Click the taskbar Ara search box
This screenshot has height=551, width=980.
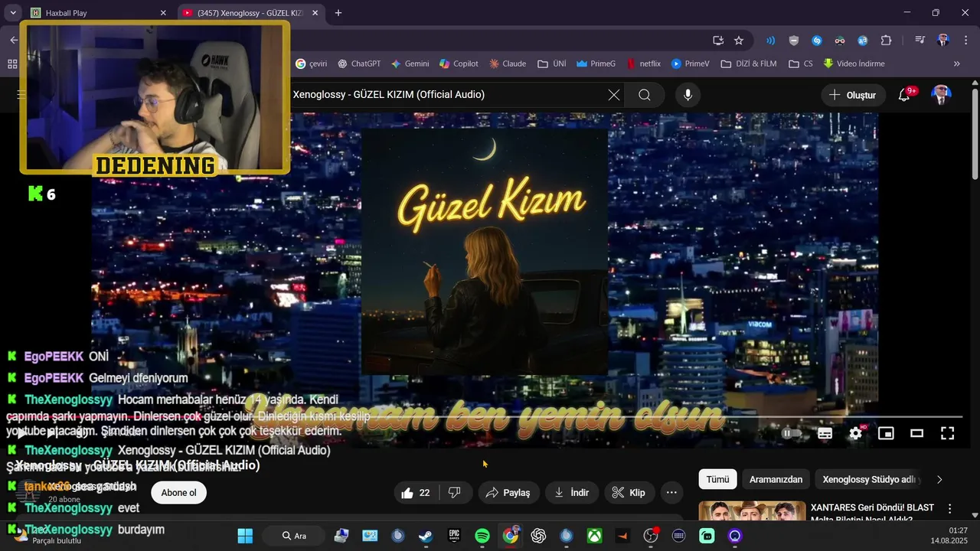295,536
